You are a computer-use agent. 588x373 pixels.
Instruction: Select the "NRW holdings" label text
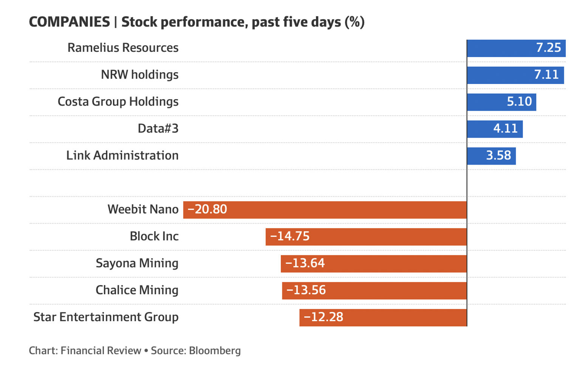coord(139,75)
